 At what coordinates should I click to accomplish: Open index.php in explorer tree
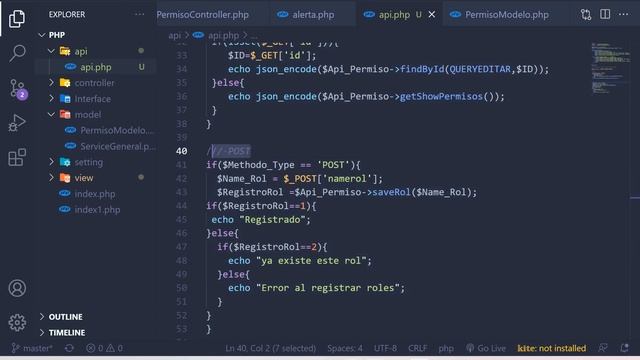[95, 194]
